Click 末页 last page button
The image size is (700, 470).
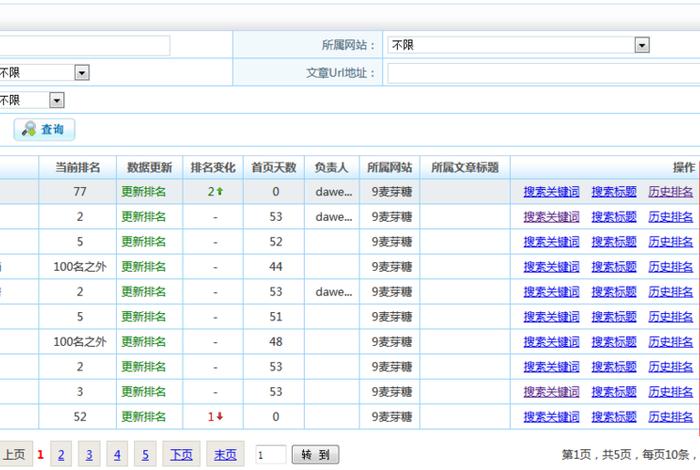[225, 455]
